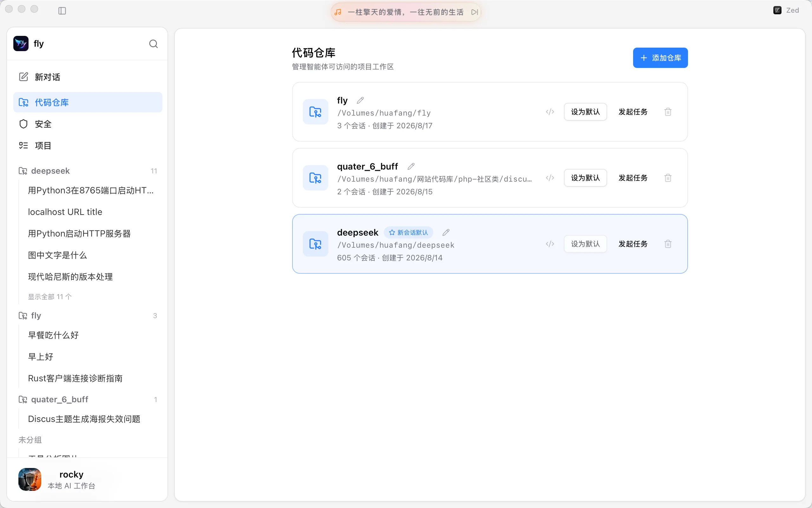Image resolution: width=812 pixels, height=508 pixels.
Task: Delete the quater_6_buff repository
Action: pyautogui.click(x=668, y=178)
